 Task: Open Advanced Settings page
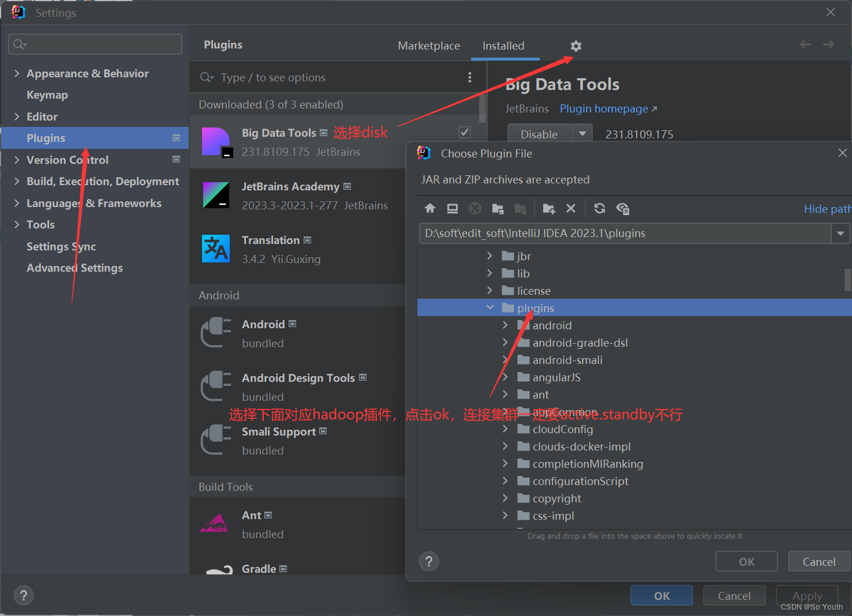pyautogui.click(x=74, y=268)
